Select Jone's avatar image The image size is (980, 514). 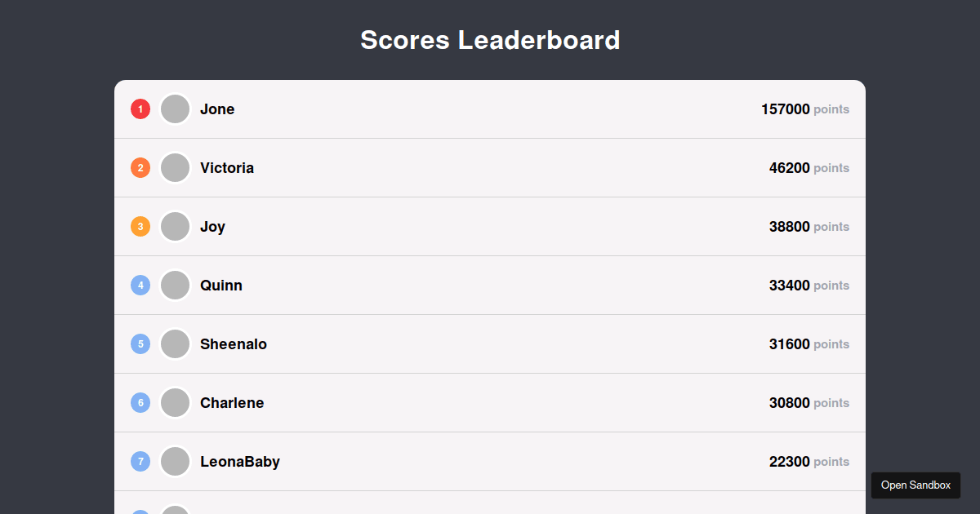tap(175, 109)
